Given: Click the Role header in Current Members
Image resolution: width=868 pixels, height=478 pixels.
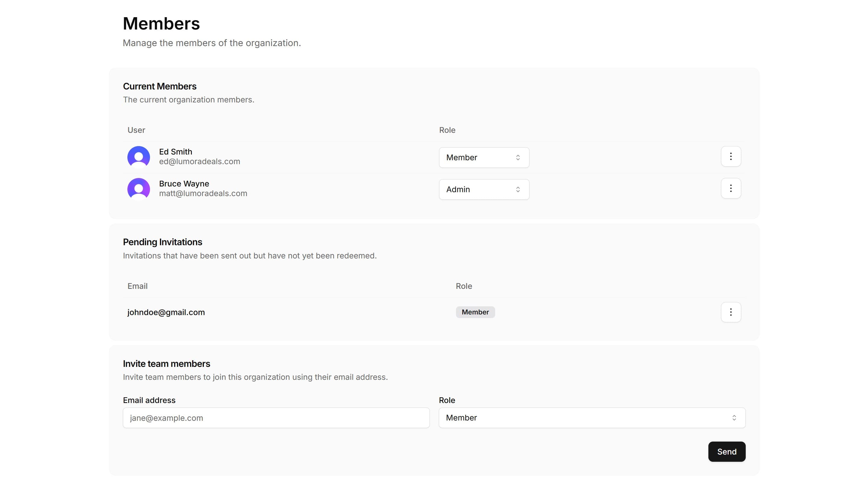Looking at the screenshot, I should (x=447, y=130).
